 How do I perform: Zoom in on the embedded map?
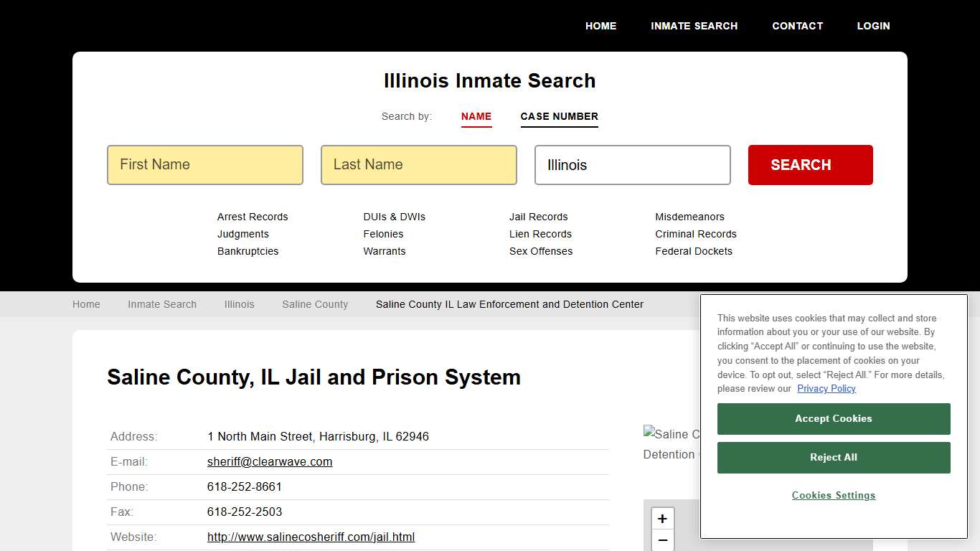[x=662, y=517]
